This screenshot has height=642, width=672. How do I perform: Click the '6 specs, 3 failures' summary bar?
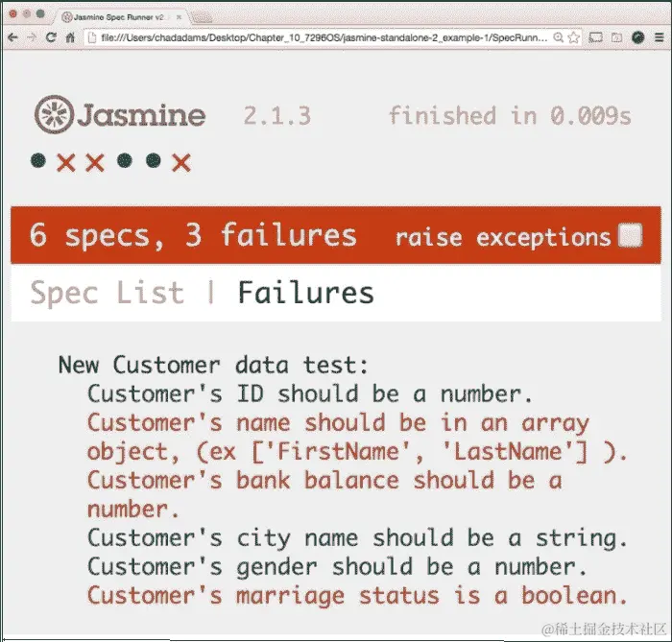click(x=336, y=235)
